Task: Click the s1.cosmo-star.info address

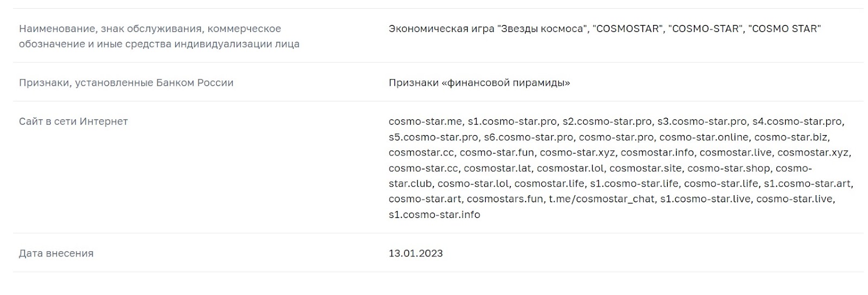Action: pos(434,215)
